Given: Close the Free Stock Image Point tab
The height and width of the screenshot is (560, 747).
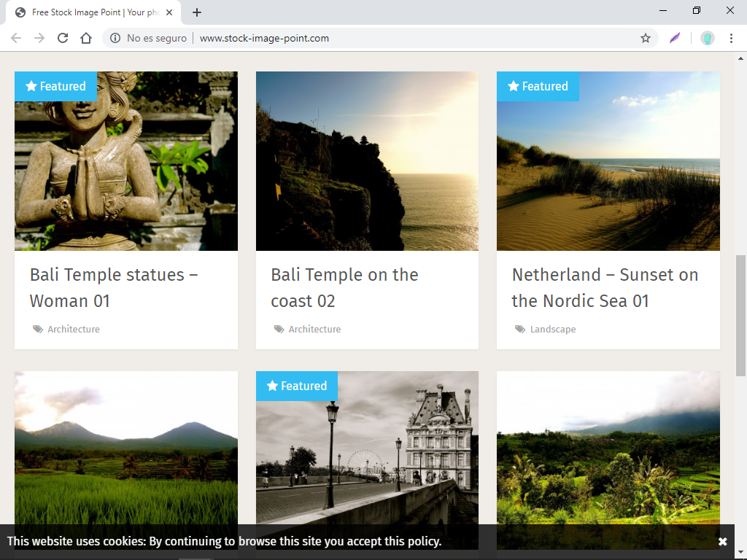Looking at the screenshot, I should pos(169,12).
